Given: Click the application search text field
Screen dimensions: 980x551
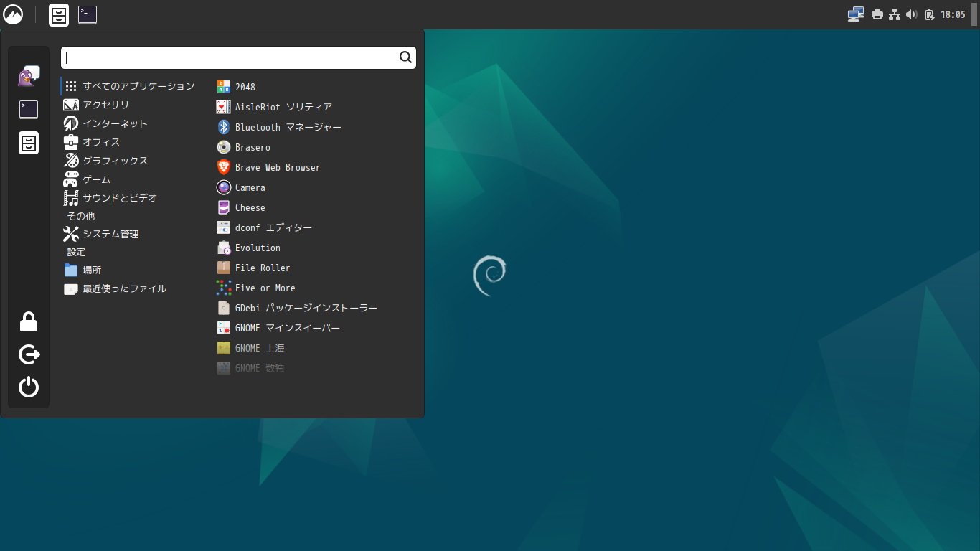Looking at the screenshot, I should click(x=230, y=57).
